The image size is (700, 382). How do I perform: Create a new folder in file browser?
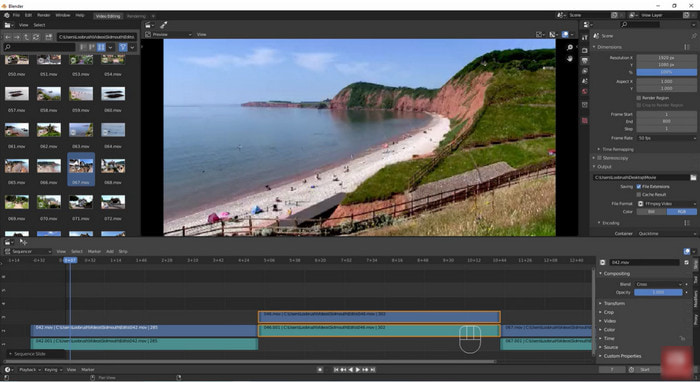(x=48, y=37)
